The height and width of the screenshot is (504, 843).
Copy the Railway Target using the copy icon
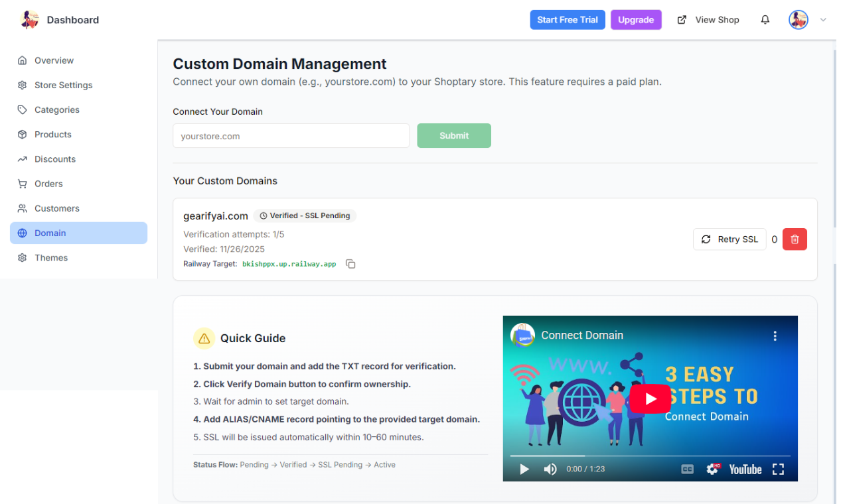[x=350, y=263]
